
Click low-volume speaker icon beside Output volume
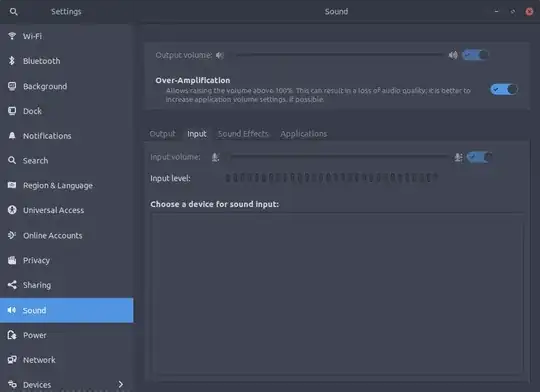pos(220,55)
